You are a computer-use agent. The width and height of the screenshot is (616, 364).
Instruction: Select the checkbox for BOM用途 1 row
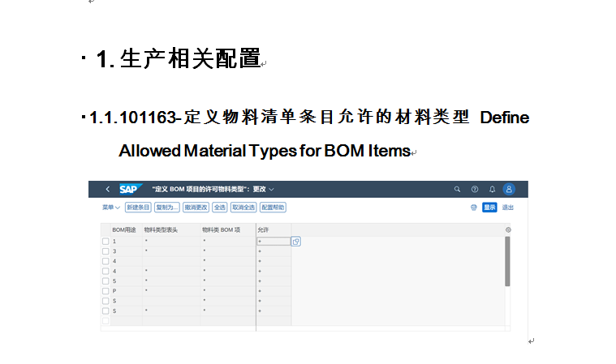[x=106, y=242]
